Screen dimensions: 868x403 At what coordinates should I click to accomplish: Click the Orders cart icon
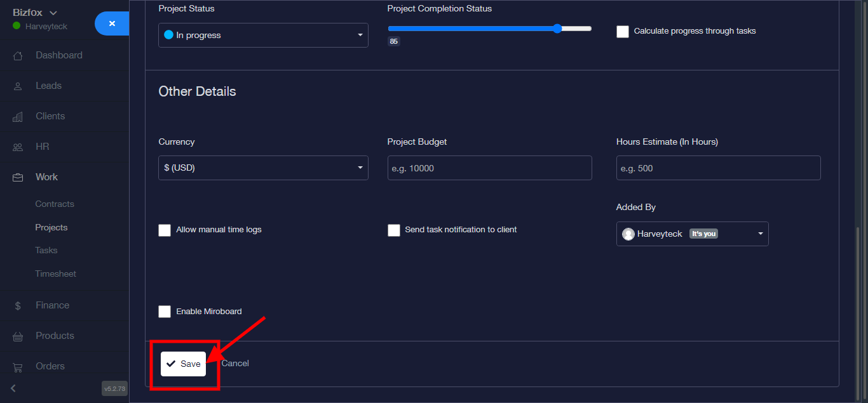[18, 367]
